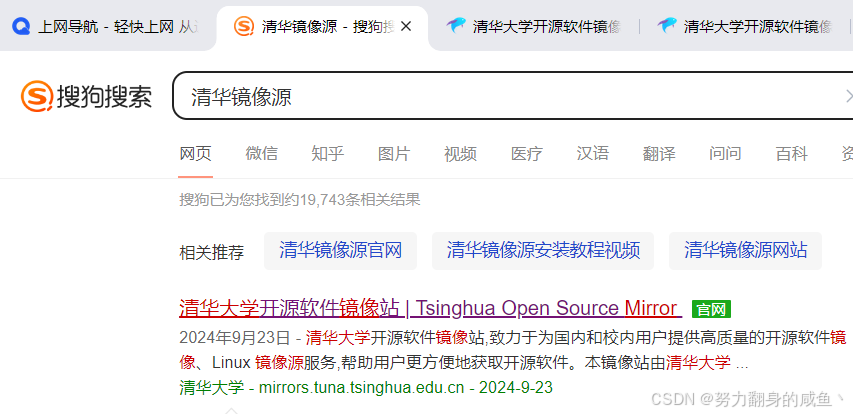Screen dimensions: 853x414
Task: Click the Sogou favicon on the active tab
Action: [244, 26]
